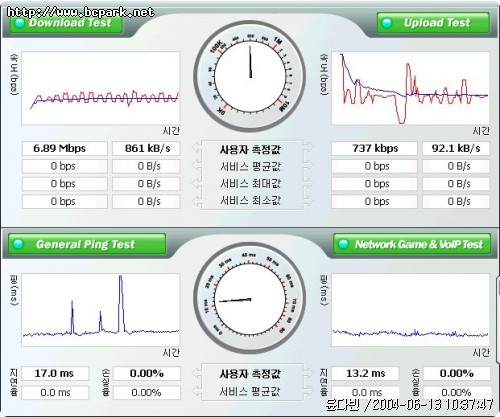This screenshot has height=417, width=500.
Task: Click the 서비스 최소값 label
Action: 250,201
